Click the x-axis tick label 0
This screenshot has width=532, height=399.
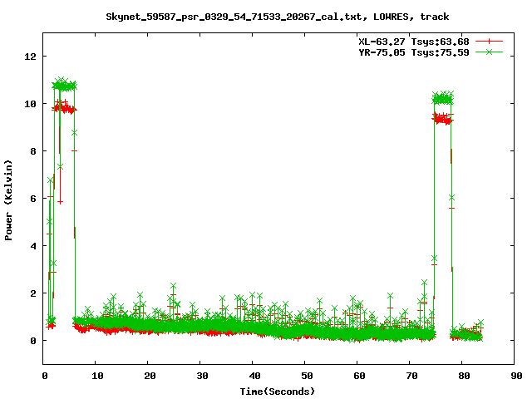coord(44,375)
